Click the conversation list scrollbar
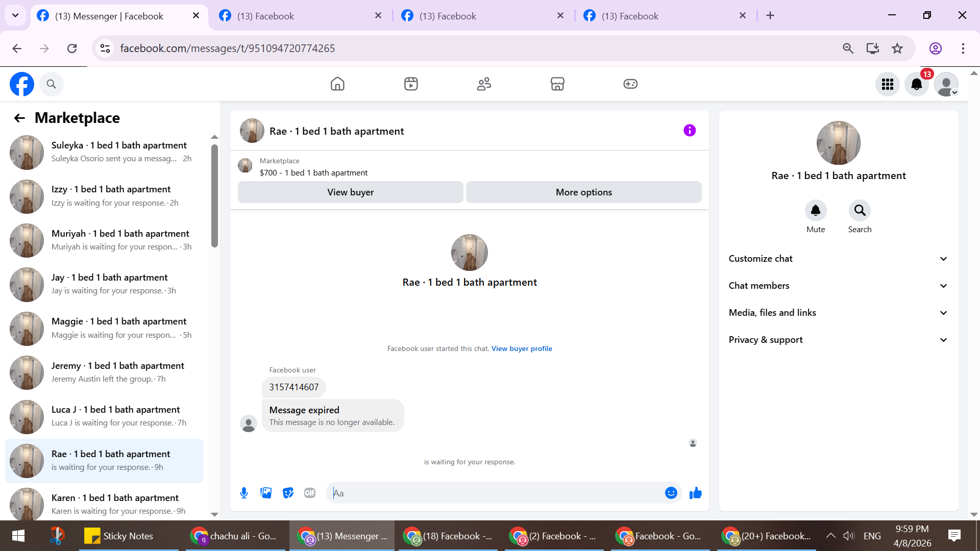The image size is (980, 551). tap(214, 196)
